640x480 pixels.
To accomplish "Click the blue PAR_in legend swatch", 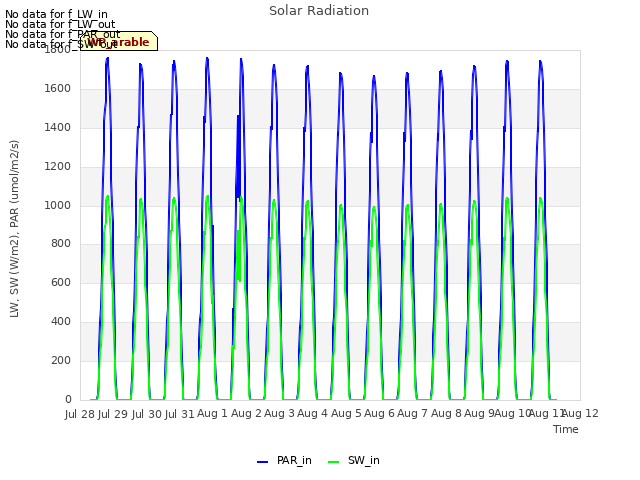I will tap(262, 462).
